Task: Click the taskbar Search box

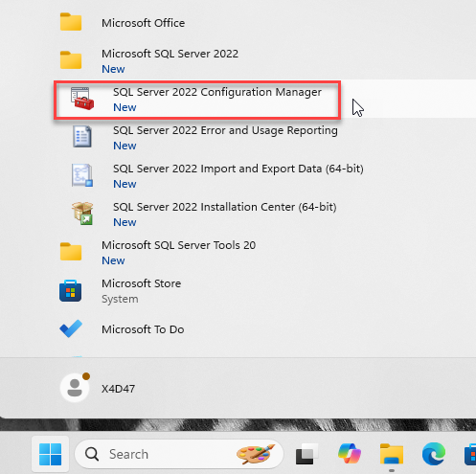Action: 179,454
